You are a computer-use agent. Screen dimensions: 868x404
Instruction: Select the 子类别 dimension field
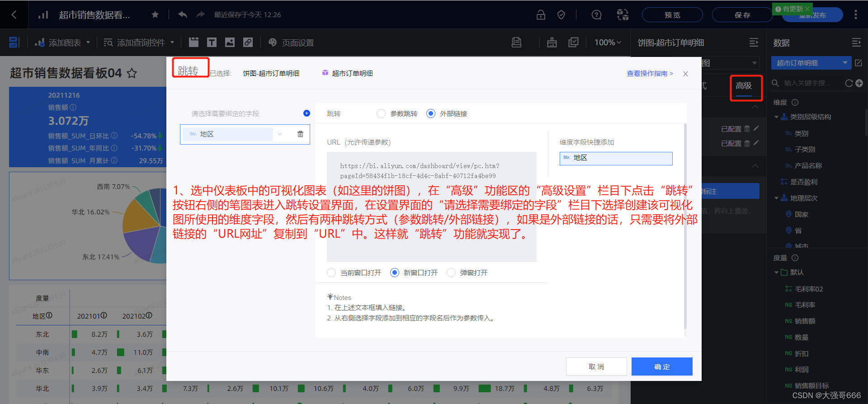tap(805, 149)
